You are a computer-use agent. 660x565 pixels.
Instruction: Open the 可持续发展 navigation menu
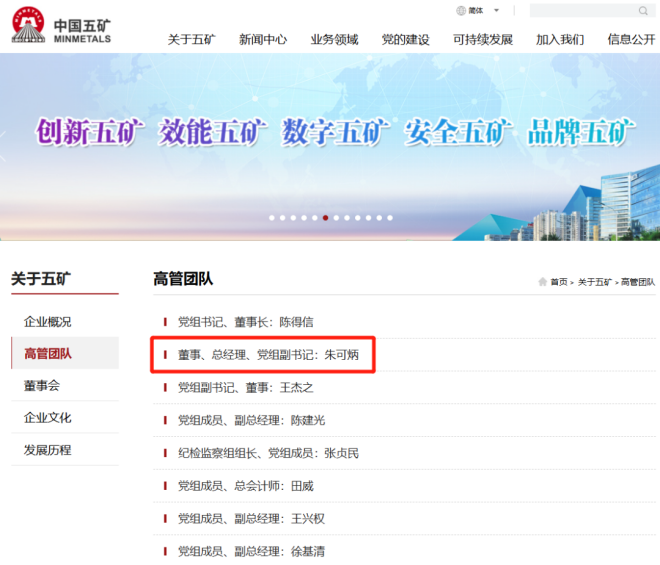(x=482, y=40)
